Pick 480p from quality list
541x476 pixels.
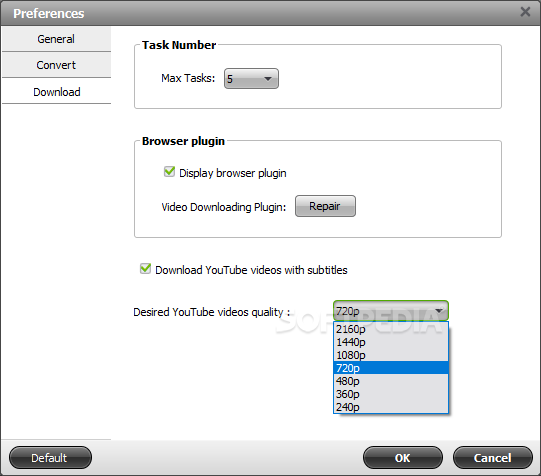tap(391, 381)
